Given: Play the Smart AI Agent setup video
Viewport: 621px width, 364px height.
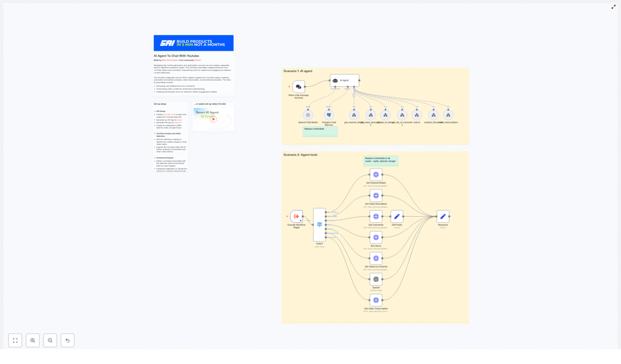Looking at the screenshot, I should 213,120.
